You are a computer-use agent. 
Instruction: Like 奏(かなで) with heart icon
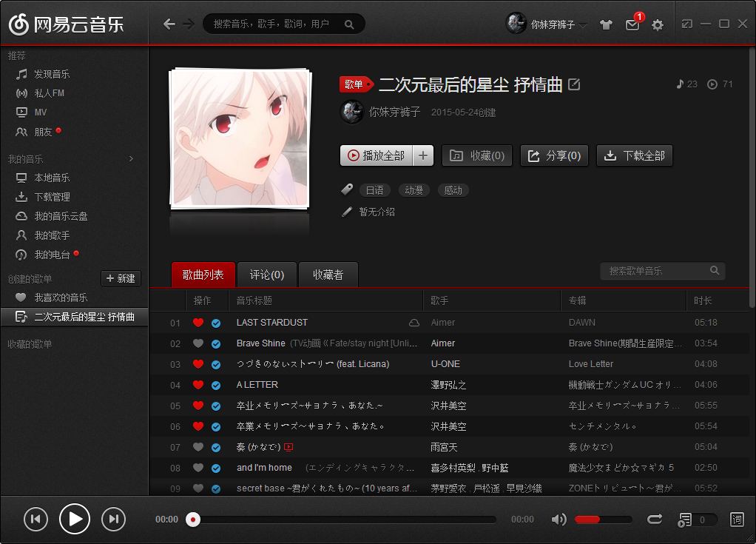(198, 447)
